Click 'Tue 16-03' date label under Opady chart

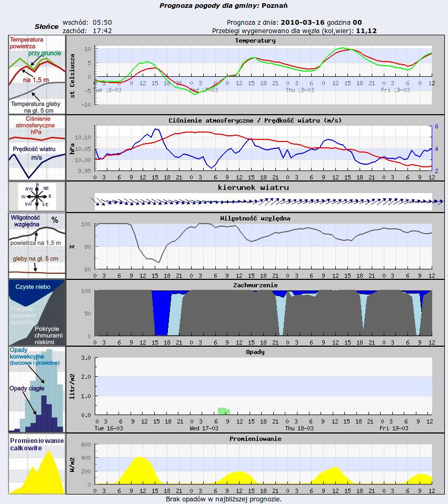click(x=108, y=428)
